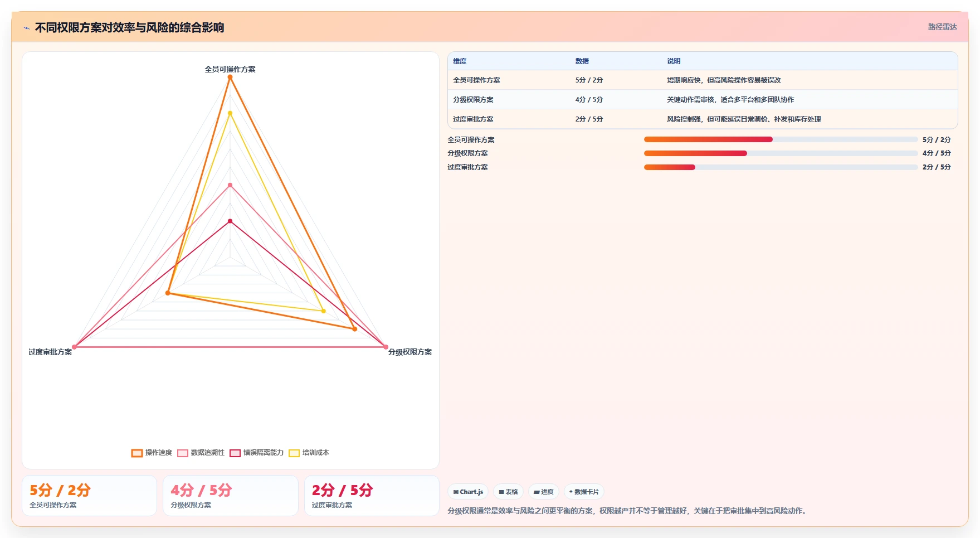Toggle the 数据追溯性 legend item
Image resolution: width=980 pixels, height=538 pixels.
(201, 453)
